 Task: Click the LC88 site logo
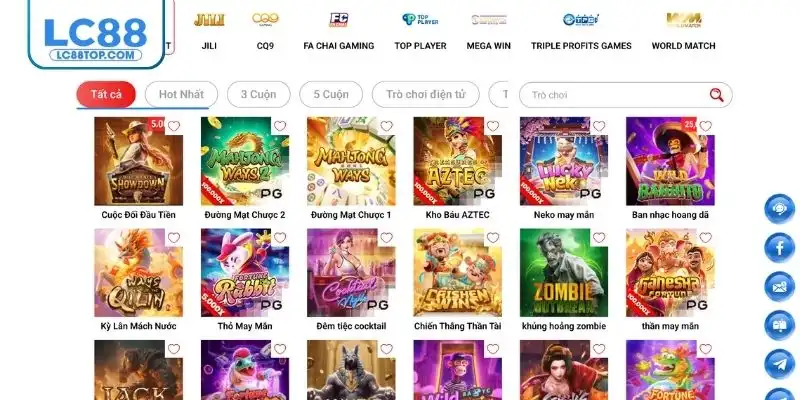tap(96, 33)
